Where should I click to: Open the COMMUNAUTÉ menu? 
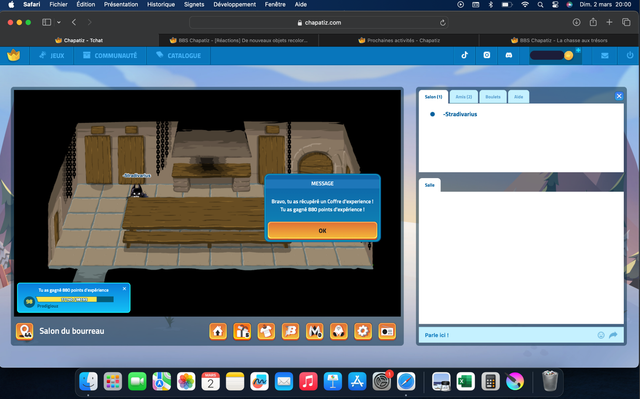(110, 55)
